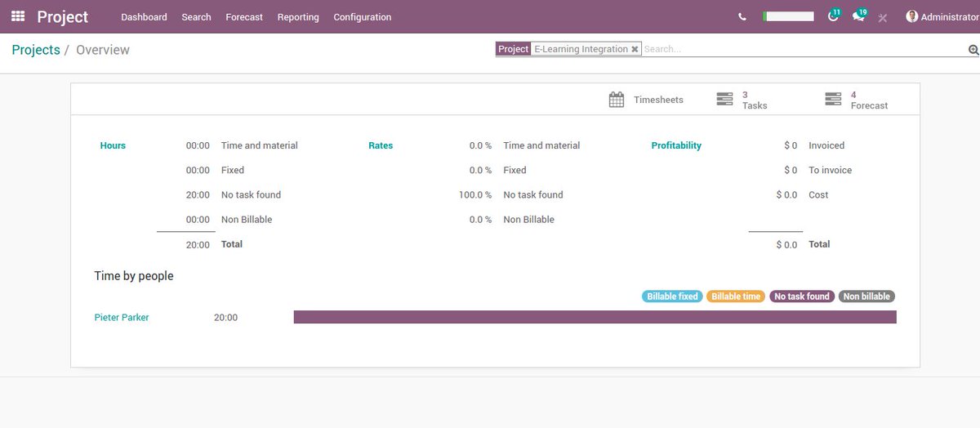Screen dimensions: 980x428
Task: Click the Profitability section heading
Action: tap(676, 145)
